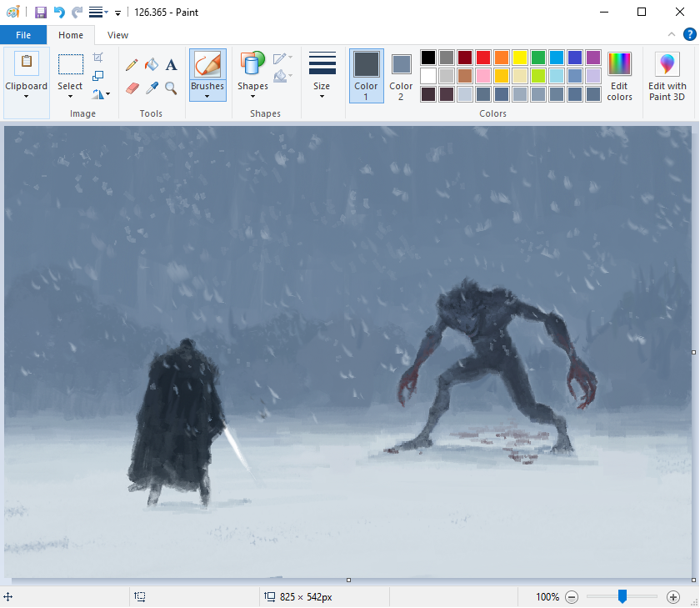Viewport: 700px width, 608px height.
Task: Select the Fill with color bucket tool
Action: (151, 65)
